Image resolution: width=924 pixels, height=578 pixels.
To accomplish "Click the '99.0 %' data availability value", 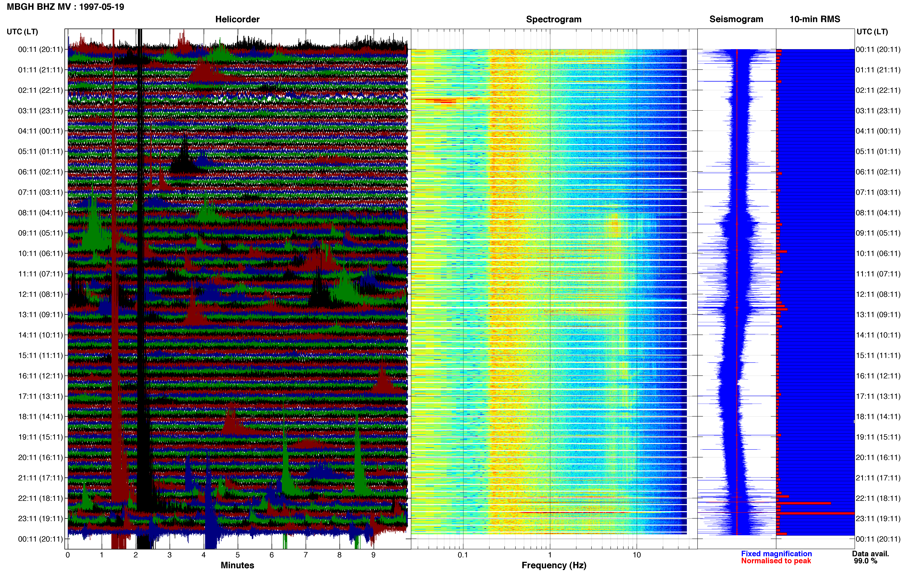I will [865, 561].
